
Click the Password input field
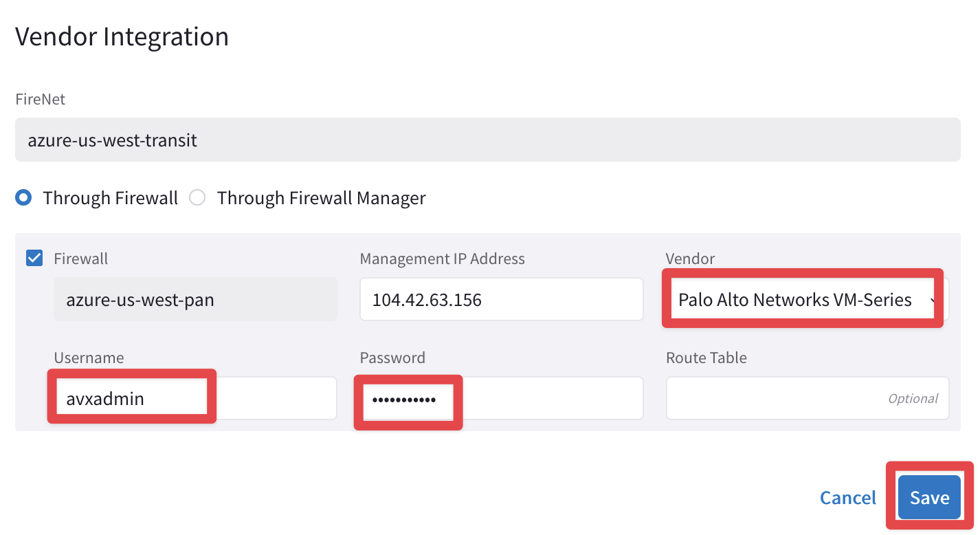click(x=501, y=398)
